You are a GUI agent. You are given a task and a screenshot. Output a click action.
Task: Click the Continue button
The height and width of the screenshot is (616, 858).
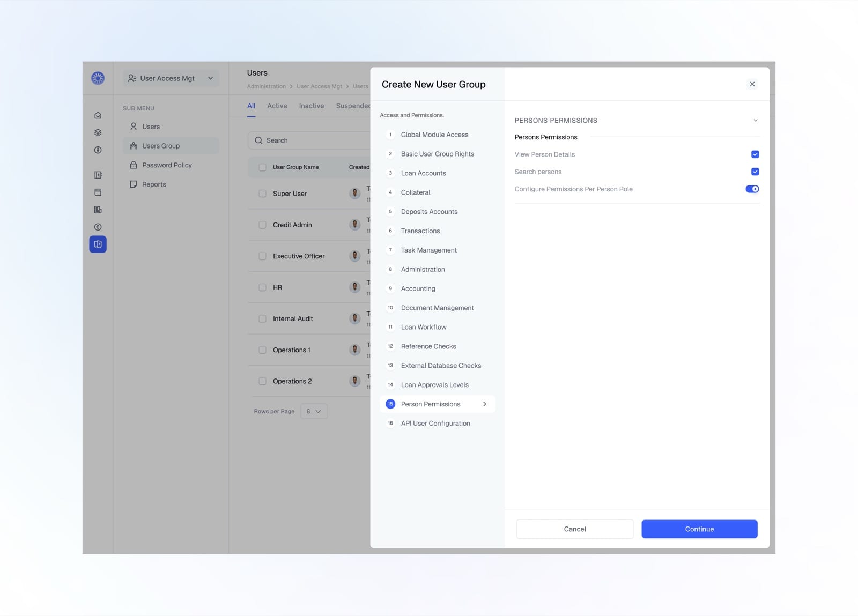pos(699,529)
